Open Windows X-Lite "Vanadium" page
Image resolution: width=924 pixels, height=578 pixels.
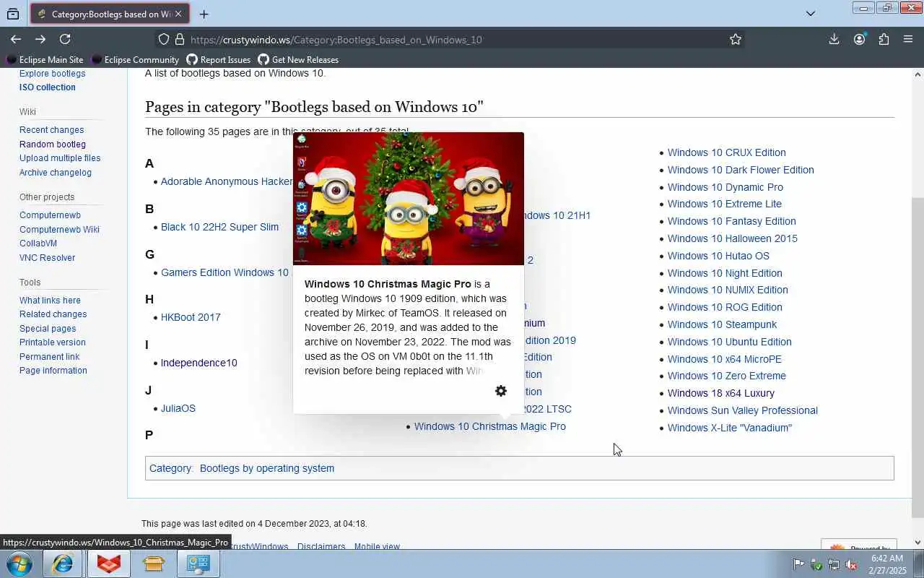729,428
